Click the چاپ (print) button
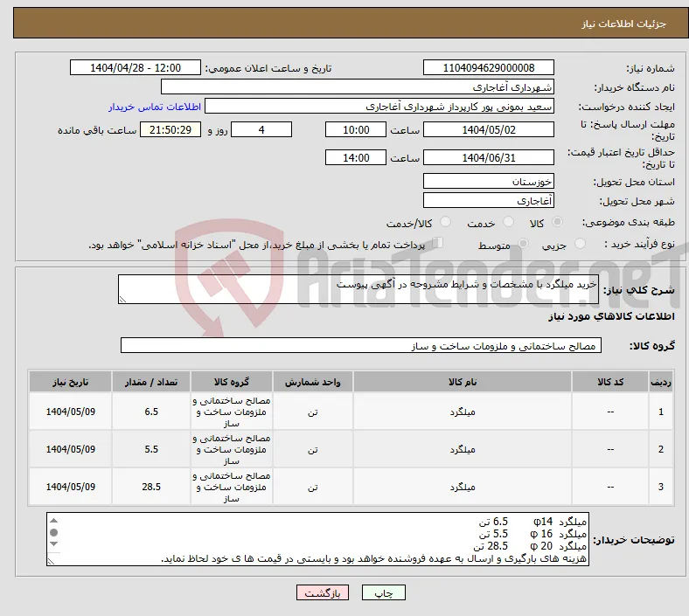 click(383, 593)
